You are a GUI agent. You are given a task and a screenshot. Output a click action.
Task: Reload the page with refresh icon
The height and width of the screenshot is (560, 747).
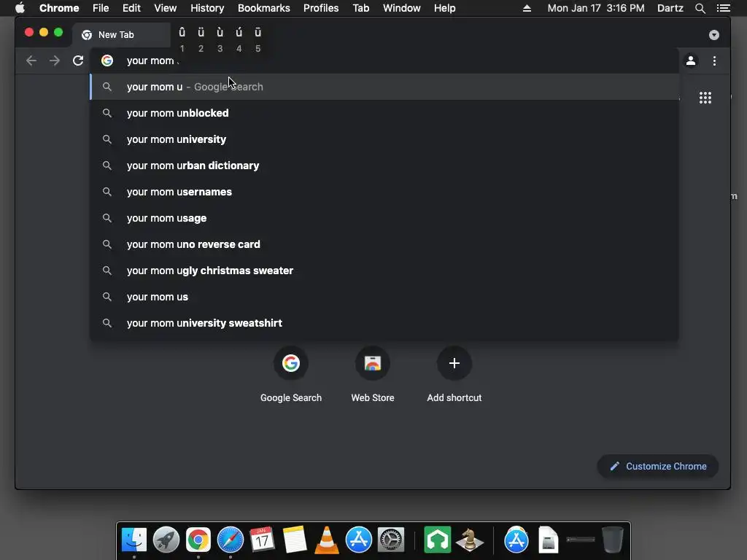(78, 61)
